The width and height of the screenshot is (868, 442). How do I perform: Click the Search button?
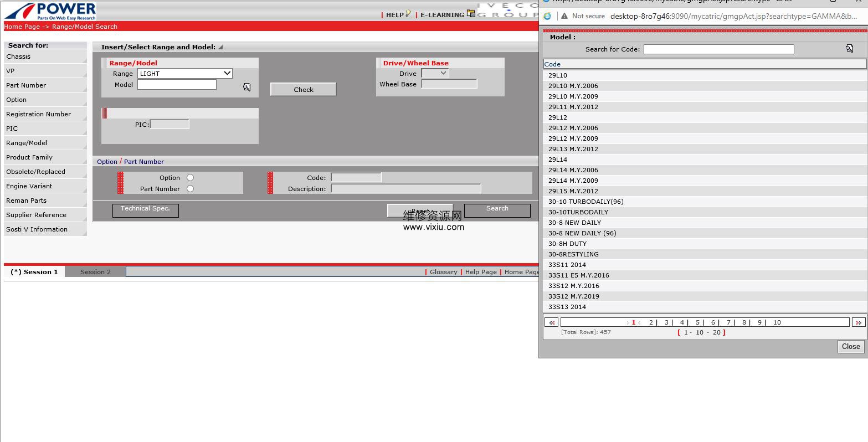[x=497, y=209]
